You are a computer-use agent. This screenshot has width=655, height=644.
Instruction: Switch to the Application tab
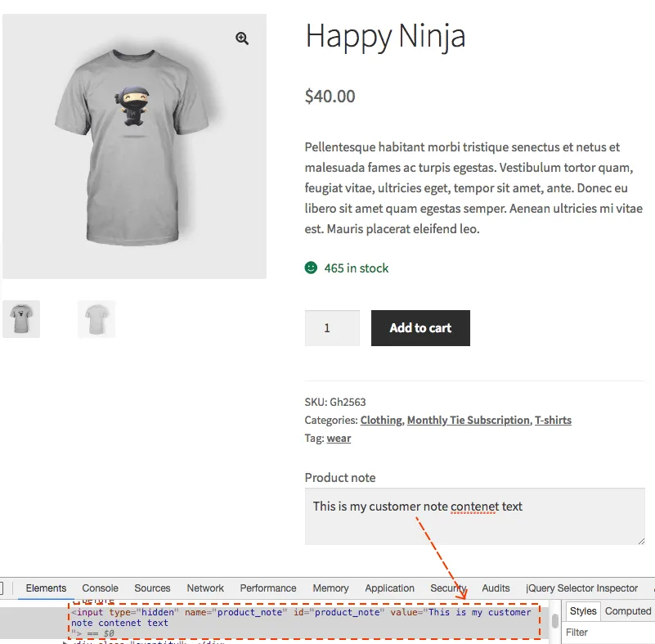(x=389, y=588)
